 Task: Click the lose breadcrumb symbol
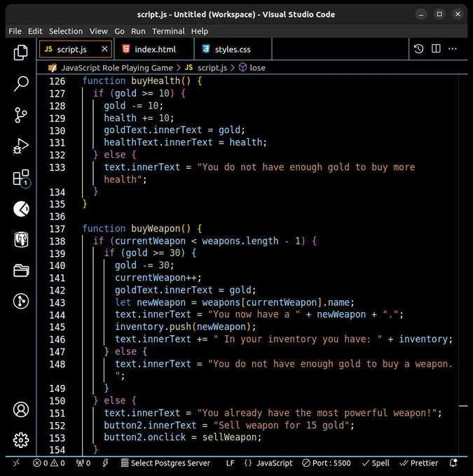257,68
